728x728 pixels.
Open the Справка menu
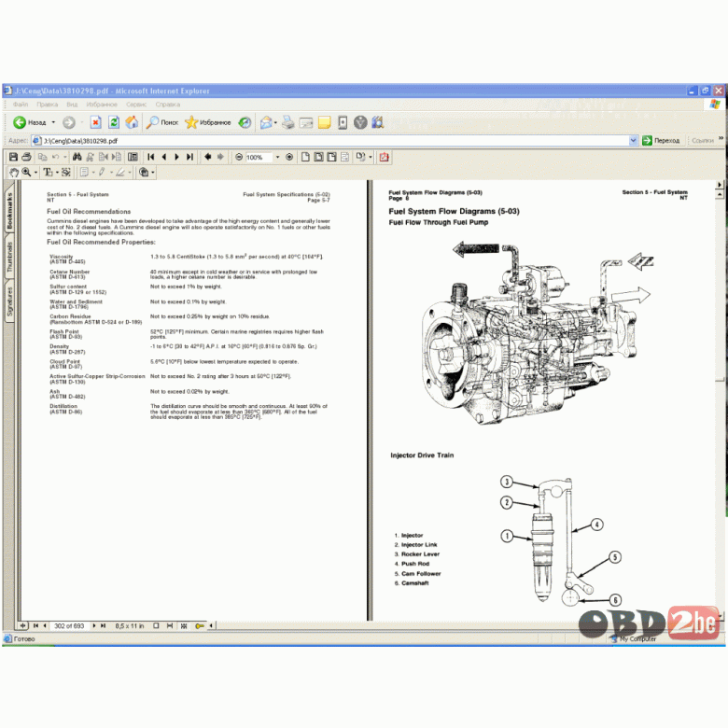168,105
